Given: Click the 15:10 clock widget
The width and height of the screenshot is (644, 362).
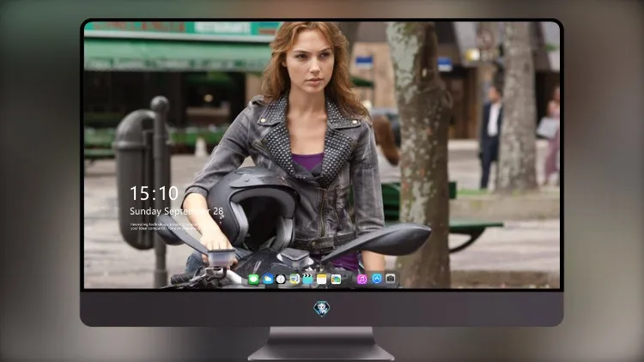Looking at the screenshot, I should tap(154, 193).
